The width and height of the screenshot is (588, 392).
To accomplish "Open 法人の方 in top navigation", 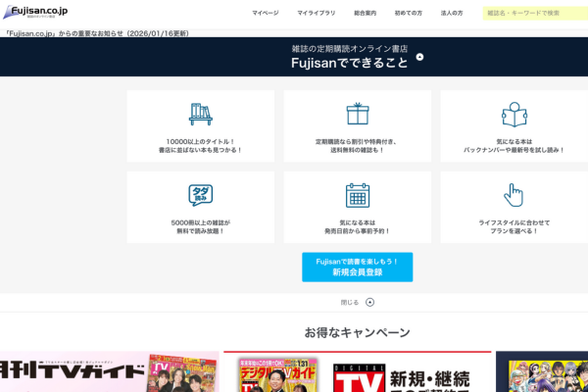I will (x=452, y=13).
